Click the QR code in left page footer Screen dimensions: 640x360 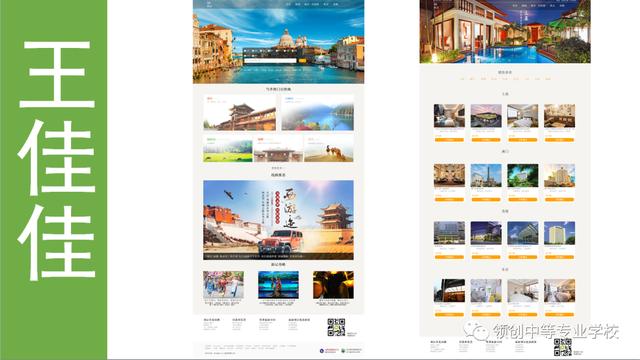336,327
